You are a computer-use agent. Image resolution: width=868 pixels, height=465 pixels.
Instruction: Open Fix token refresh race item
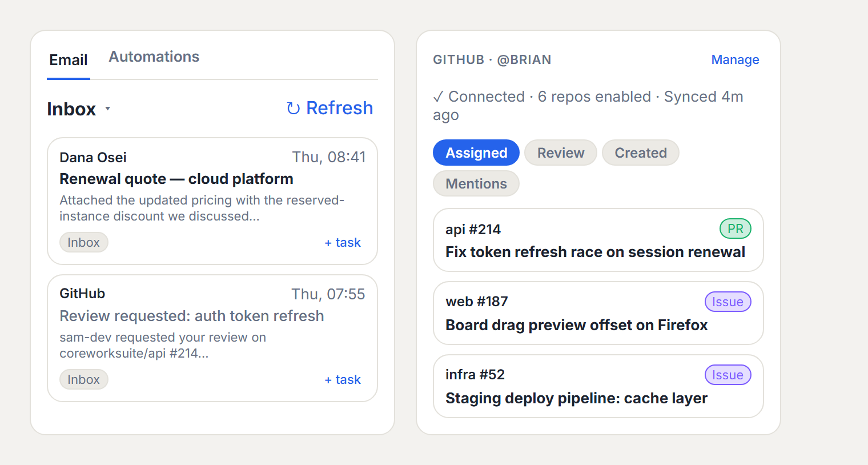click(x=598, y=240)
